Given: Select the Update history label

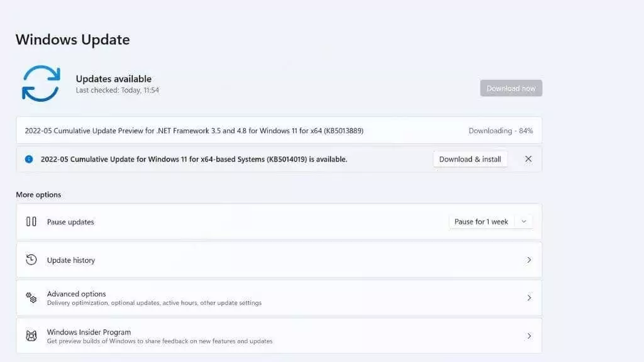Looking at the screenshot, I should [x=70, y=260].
